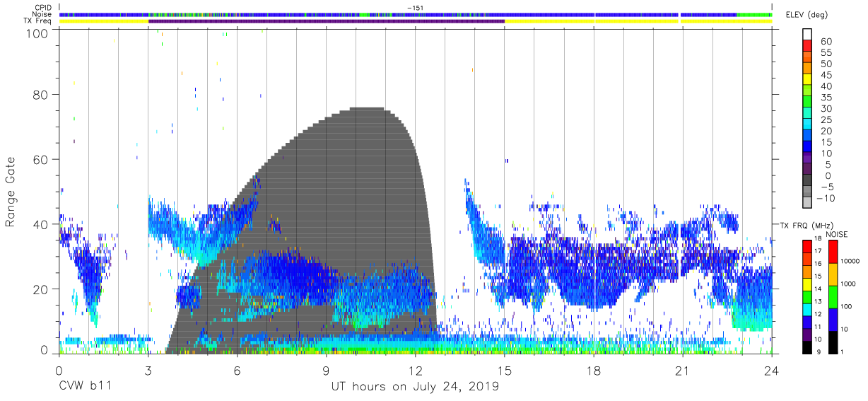868x401 pixels.
Task: Click the cyan segment of the TX FRQ colorbar
Action: tap(807, 310)
